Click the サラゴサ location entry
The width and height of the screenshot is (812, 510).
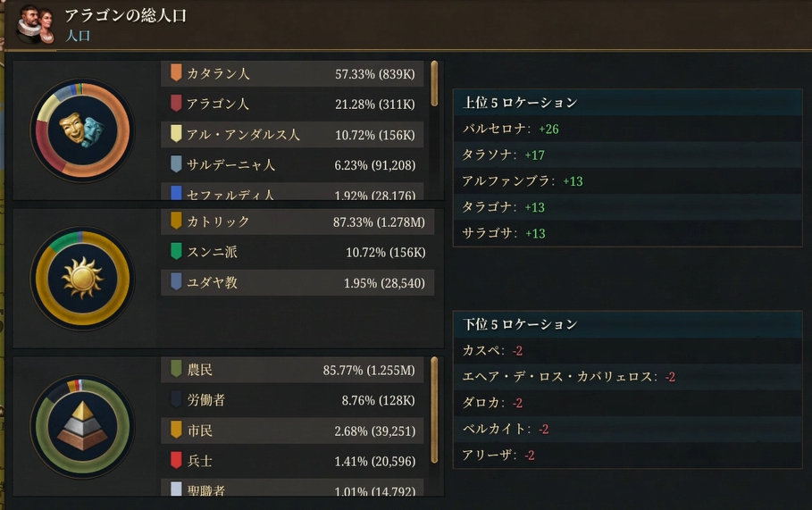490,234
